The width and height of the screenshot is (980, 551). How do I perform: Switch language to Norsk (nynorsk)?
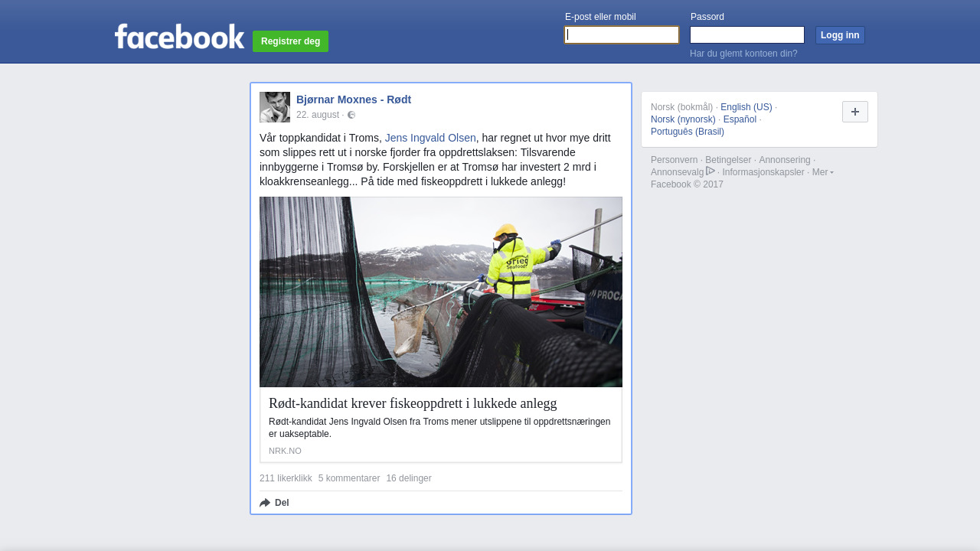pyautogui.click(x=683, y=119)
